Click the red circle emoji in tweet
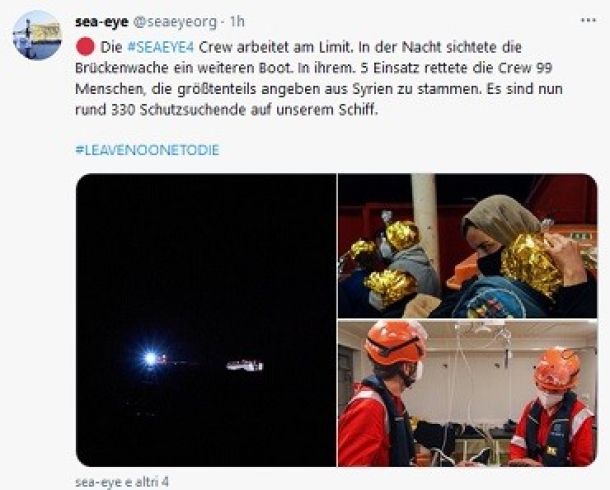610x490 pixels. click(x=85, y=47)
